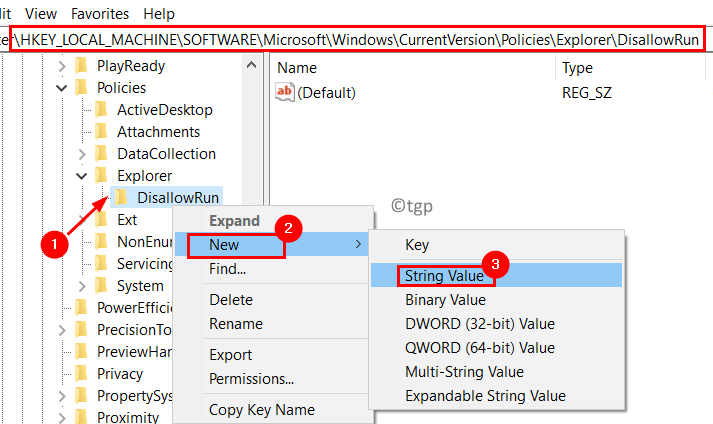
Task: Create a new Key from submenu
Action: (497, 245)
